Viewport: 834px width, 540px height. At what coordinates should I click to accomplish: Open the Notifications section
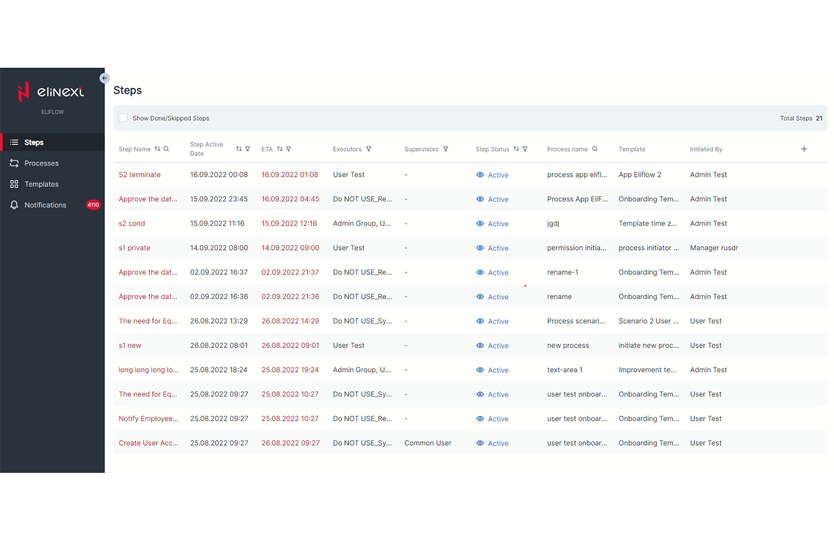coord(45,205)
